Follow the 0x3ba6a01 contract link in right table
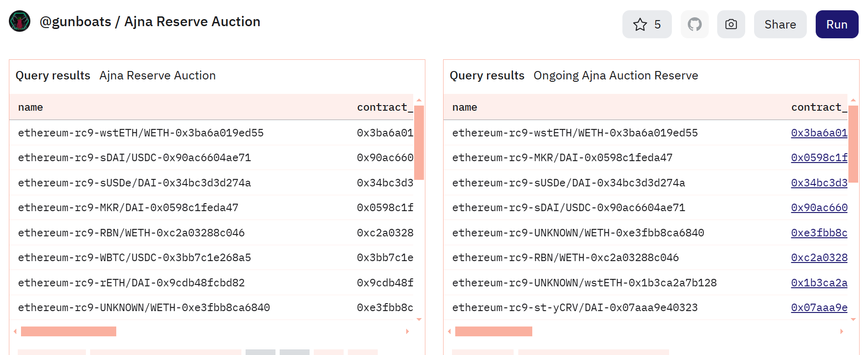This screenshot has height=355, width=868. point(819,133)
